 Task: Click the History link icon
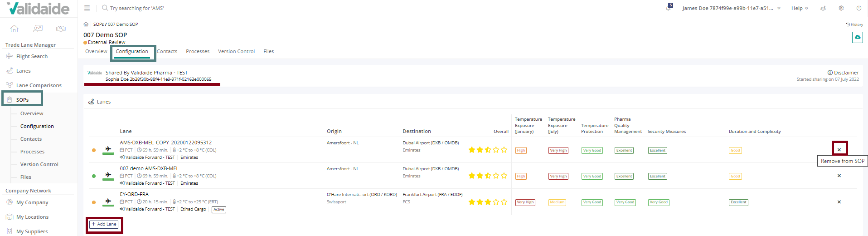point(854,25)
